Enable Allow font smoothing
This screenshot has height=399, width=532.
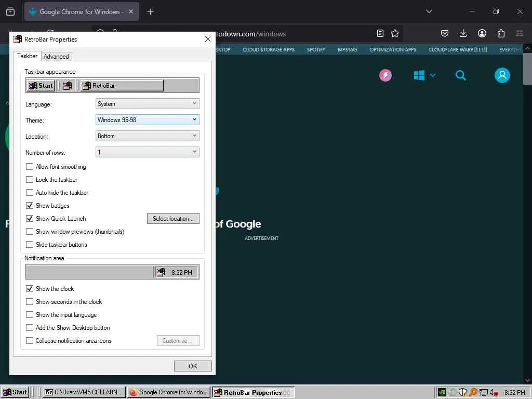pyautogui.click(x=30, y=167)
